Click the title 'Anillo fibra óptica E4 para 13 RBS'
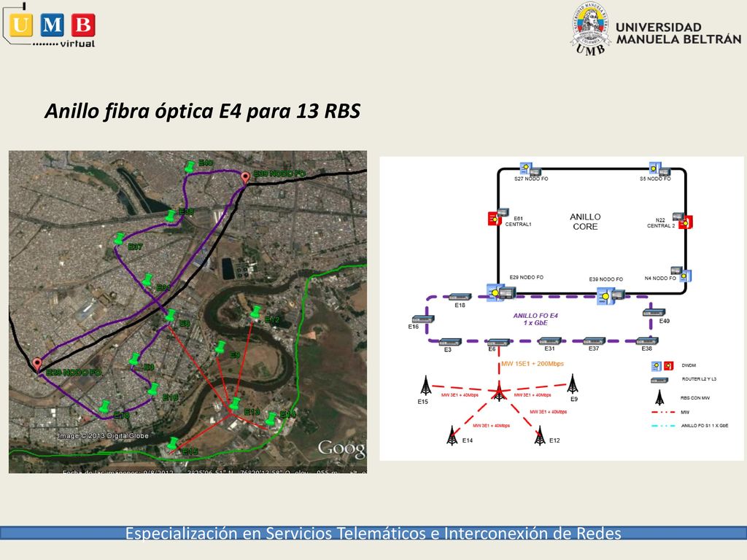 [x=203, y=112]
